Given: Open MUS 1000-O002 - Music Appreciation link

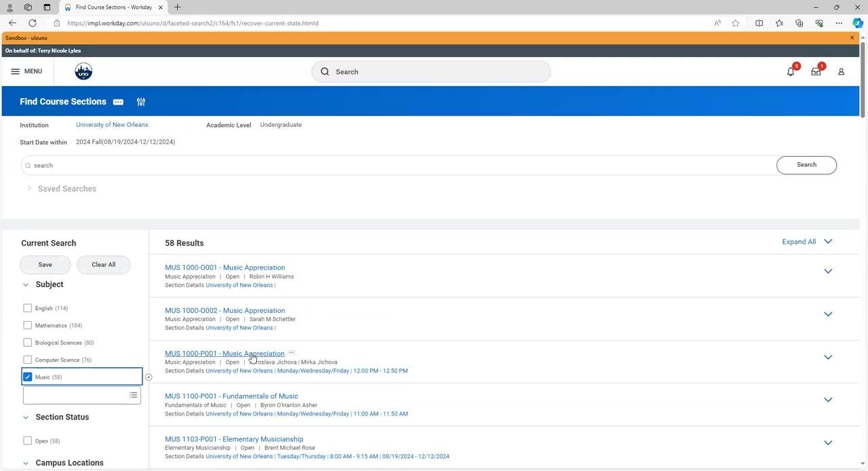Looking at the screenshot, I should click(224, 310).
